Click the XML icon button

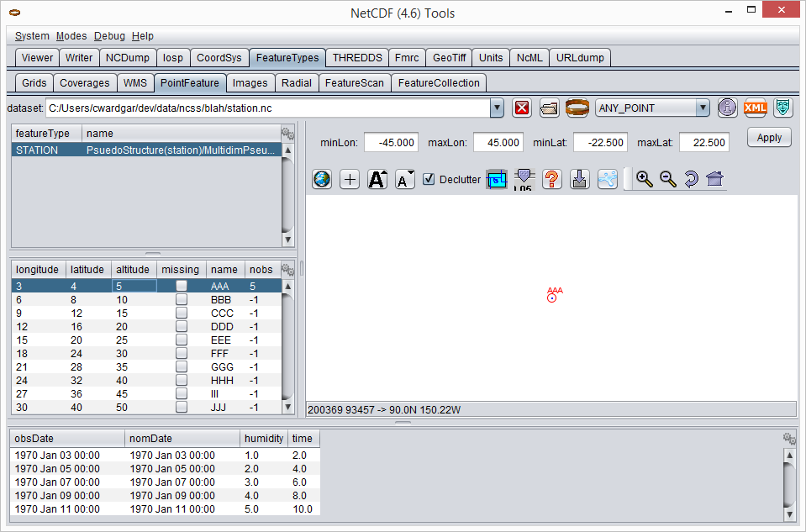(x=756, y=108)
